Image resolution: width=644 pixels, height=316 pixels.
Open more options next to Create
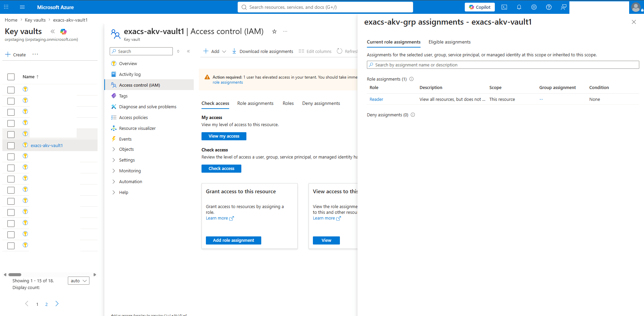coord(35,54)
